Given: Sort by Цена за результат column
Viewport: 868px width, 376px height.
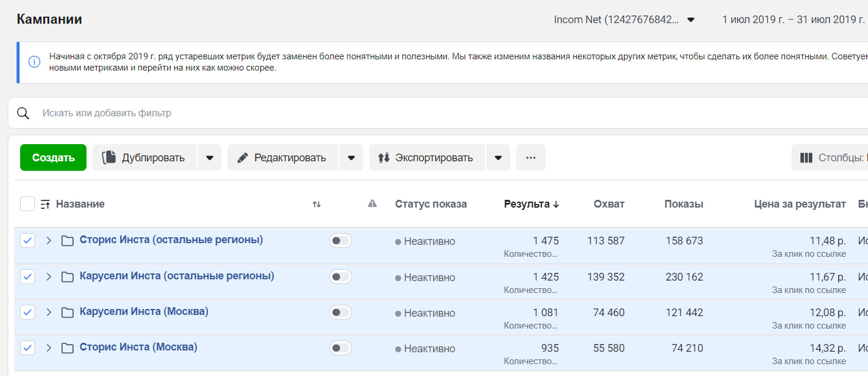Looking at the screenshot, I should coord(799,204).
